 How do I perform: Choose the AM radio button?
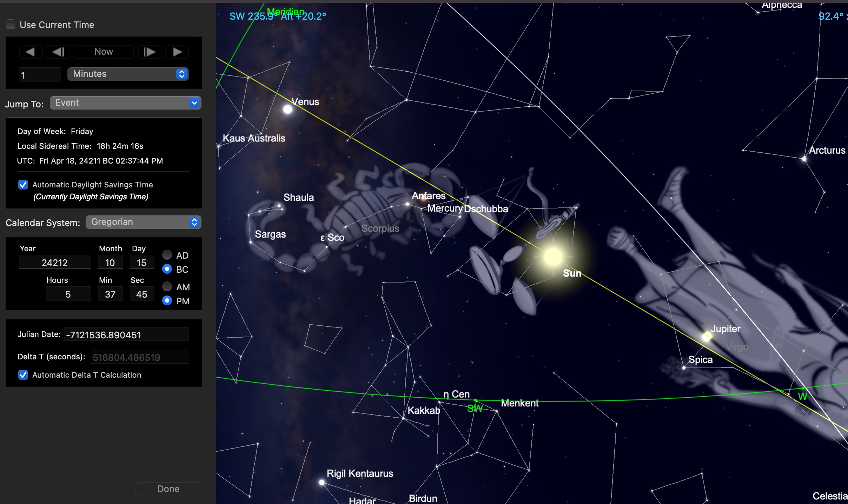click(167, 287)
